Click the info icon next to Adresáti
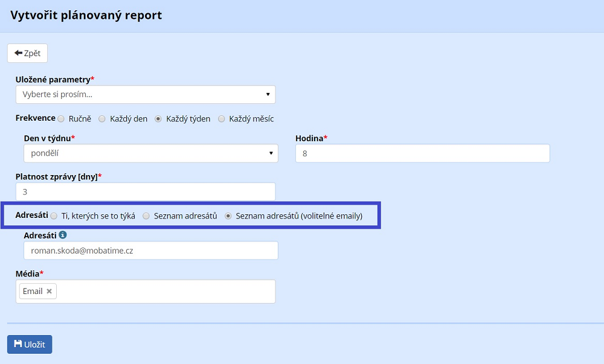This screenshot has width=604, height=364. (x=62, y=235)
